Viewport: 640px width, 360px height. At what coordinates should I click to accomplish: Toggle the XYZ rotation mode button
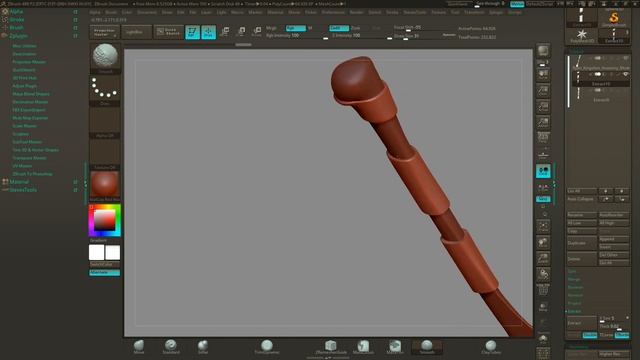pyautogui.click(x=543, y=199)
